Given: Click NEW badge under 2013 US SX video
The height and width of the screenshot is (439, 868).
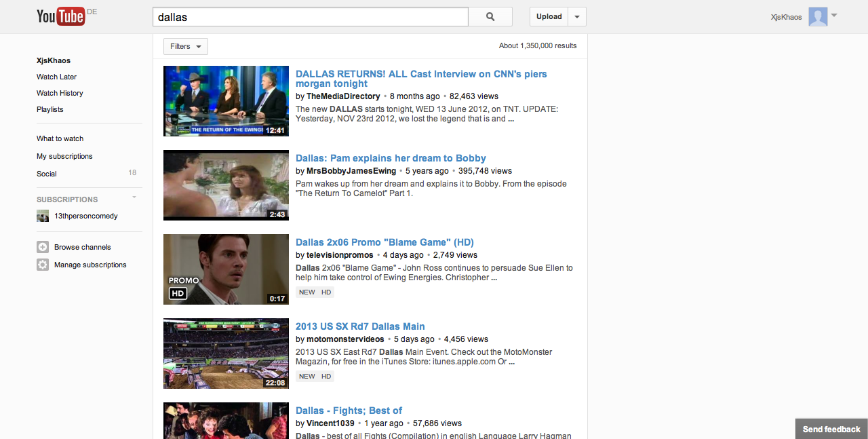Looking at the screenshot, I should click(307, 377).
